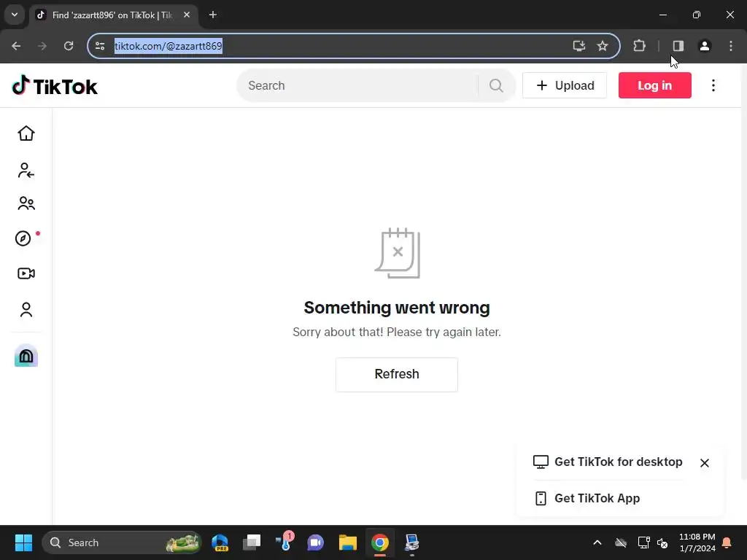Open the For You home icon
This screenshot has width=747, height=560.
tap(26, 133)
